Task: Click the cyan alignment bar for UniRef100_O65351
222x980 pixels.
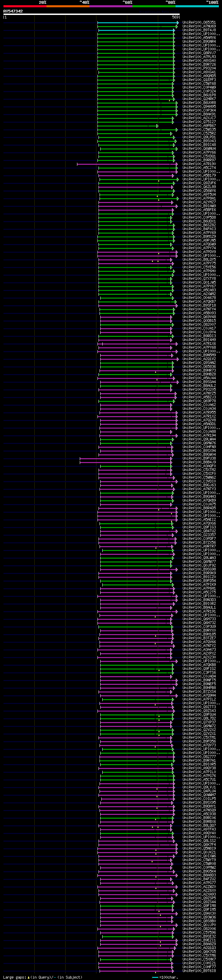Action: pos(138,23)
